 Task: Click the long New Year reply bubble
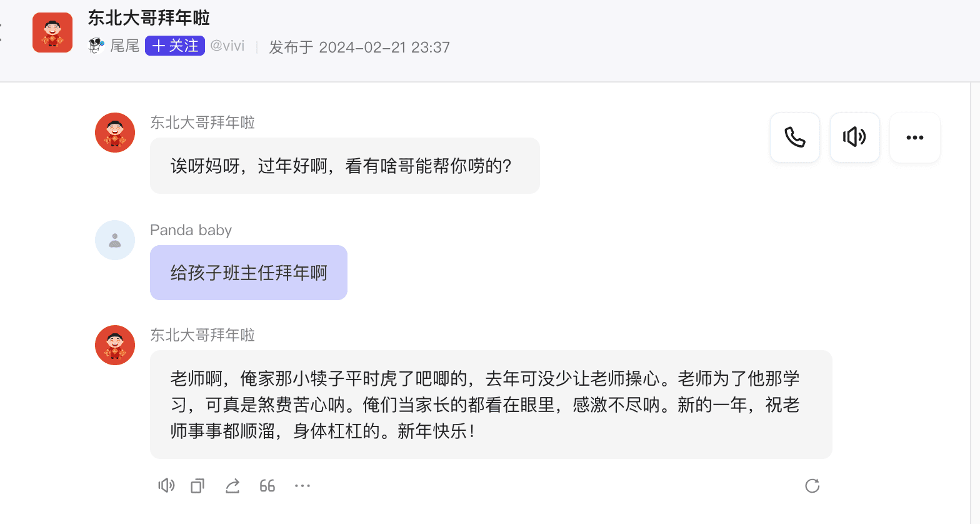pos(491,405)
